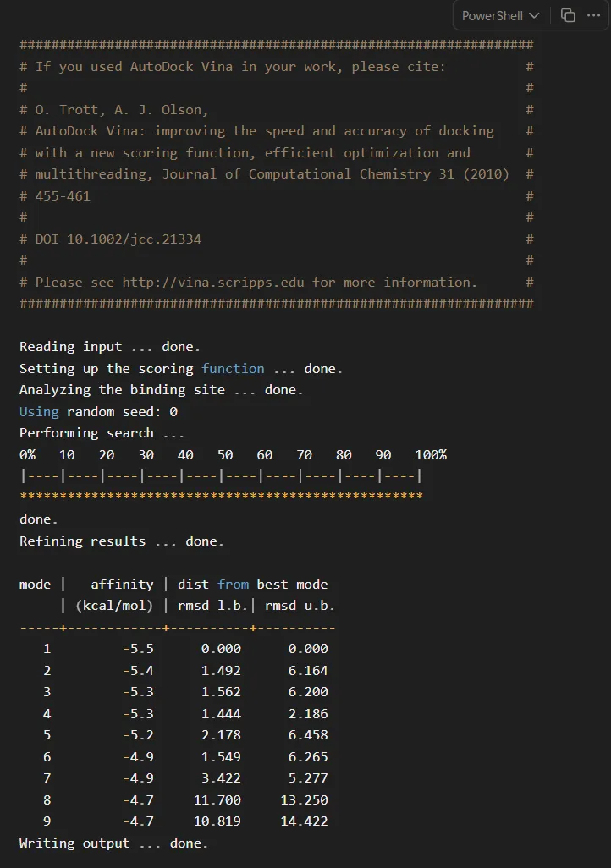Click the highlighted 'from' keyword in table header
Image resolution: width=611 pixels, height=868 pixels.
click(233, 584)
